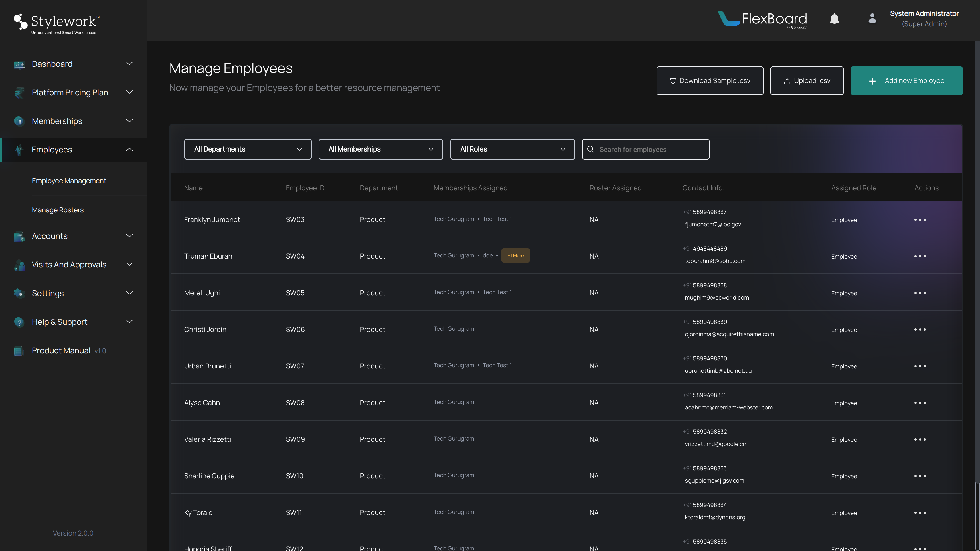Click the Product Manual link

coord(61,351)
